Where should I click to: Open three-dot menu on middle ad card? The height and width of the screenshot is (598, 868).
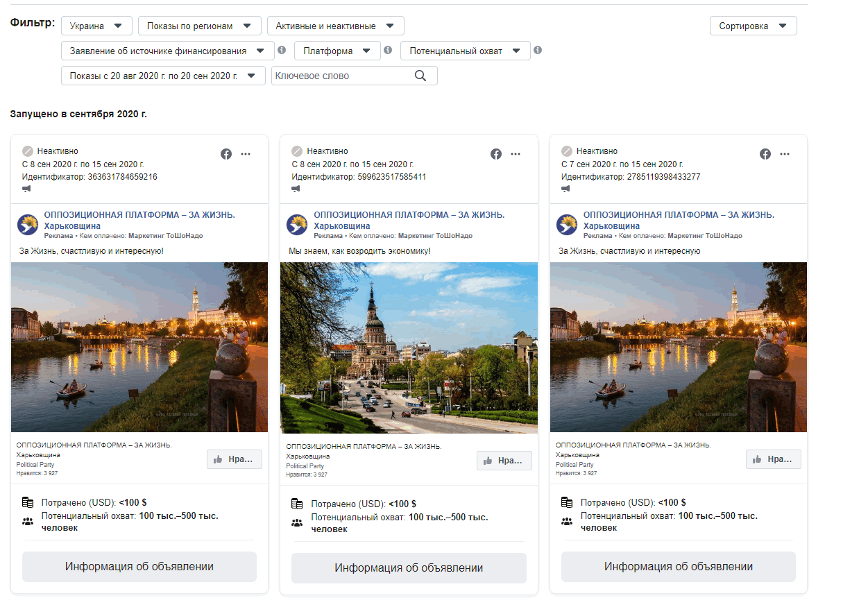pyautogui.click(x=515, y=154)
